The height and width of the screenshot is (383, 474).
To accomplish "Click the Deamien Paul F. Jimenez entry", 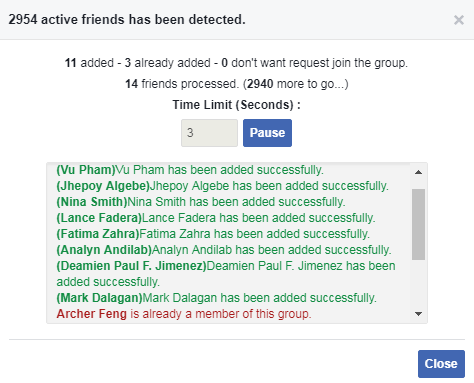I will (226, 274).
